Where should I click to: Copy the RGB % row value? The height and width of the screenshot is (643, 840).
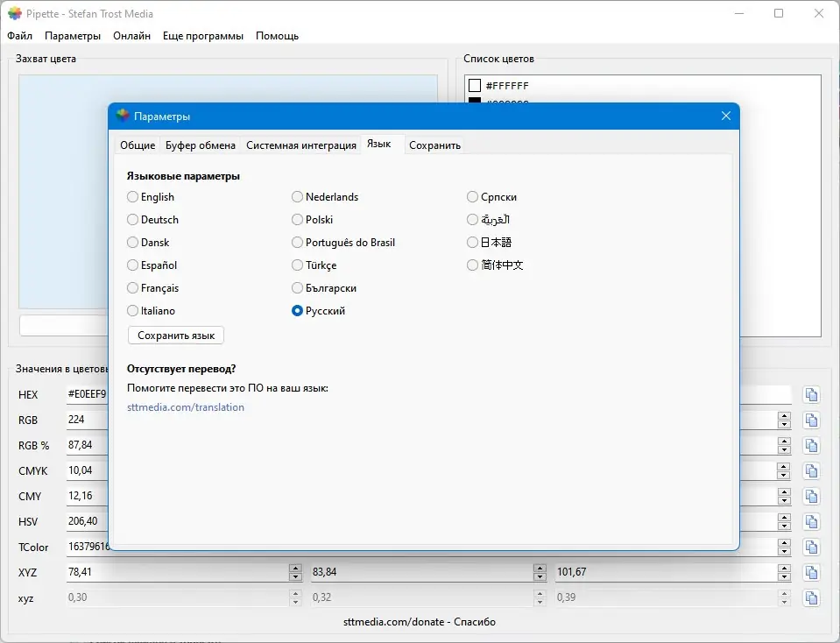pos(812,446)
